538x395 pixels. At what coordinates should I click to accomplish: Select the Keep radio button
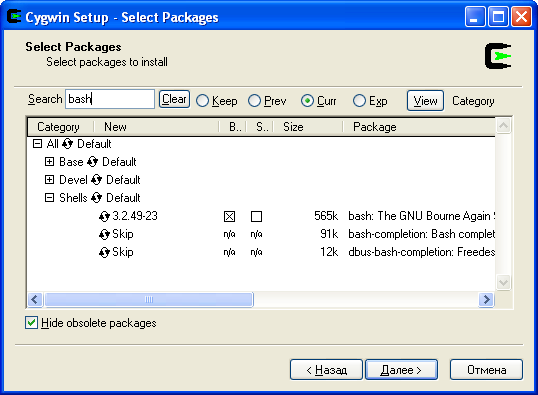point(202,101)
